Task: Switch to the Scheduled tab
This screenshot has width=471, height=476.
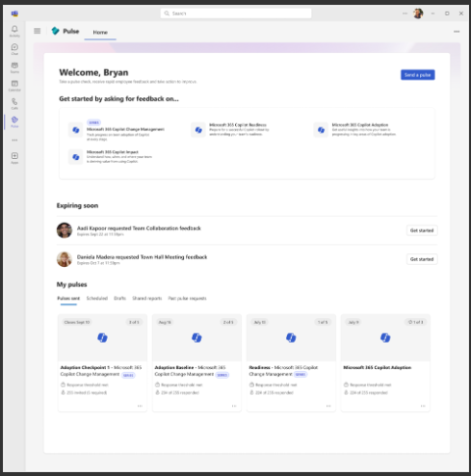Action: pos(97,299)
